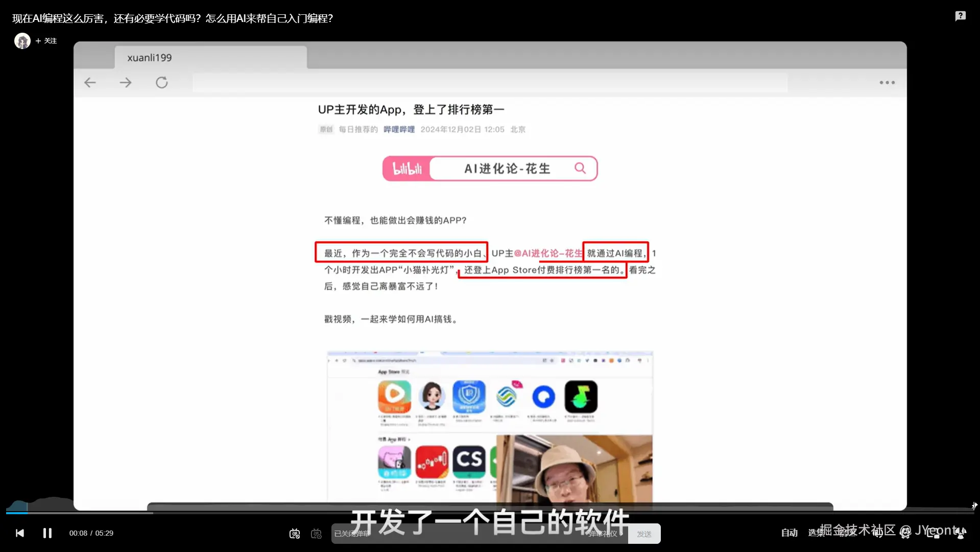Click the CS app icon
This screenshot has height=552, width=980.
click(469, 462)
